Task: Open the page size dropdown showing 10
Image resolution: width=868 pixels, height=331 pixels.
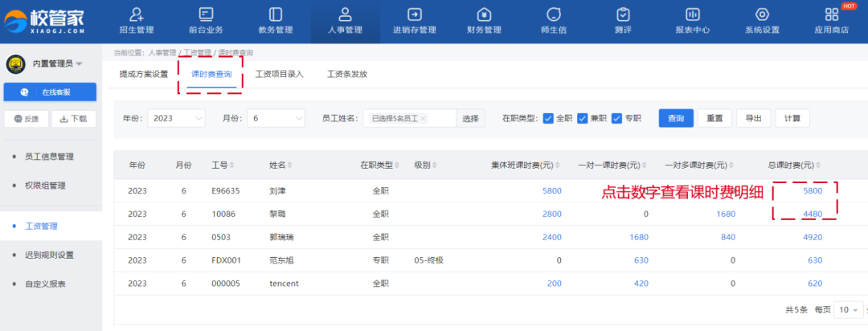Action: 850,309
